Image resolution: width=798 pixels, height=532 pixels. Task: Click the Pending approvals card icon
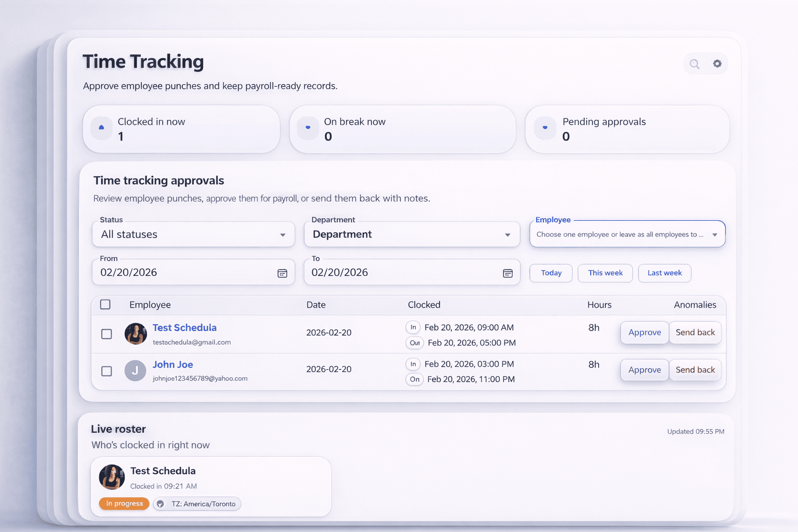pyautogui.click(x=545, y=128)
